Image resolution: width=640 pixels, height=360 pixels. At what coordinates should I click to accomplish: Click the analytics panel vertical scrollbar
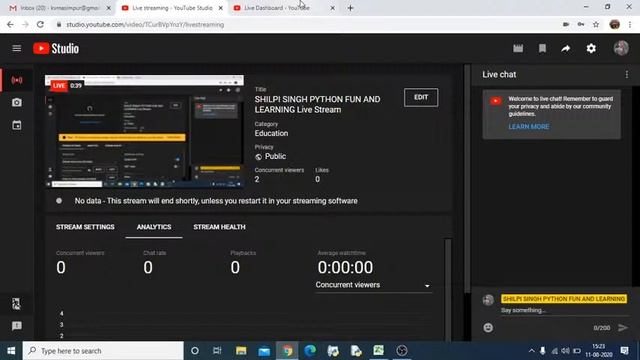pyautogui.click(x=448, y=289)
